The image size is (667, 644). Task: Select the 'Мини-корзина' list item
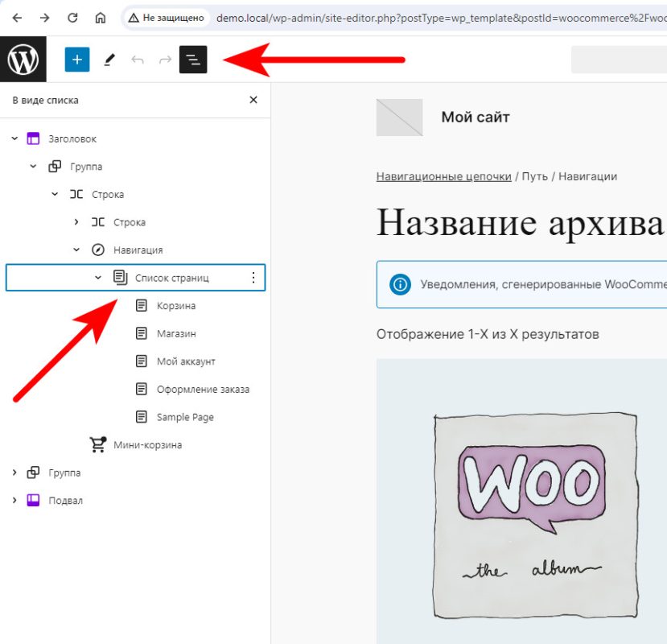(x=147, y=445)
